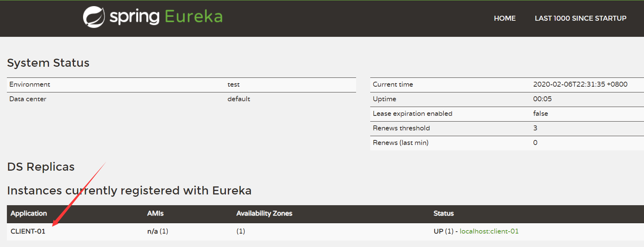Click the AMIs column header
Viewport: 644px width, 247px height.
coord(155,214)
